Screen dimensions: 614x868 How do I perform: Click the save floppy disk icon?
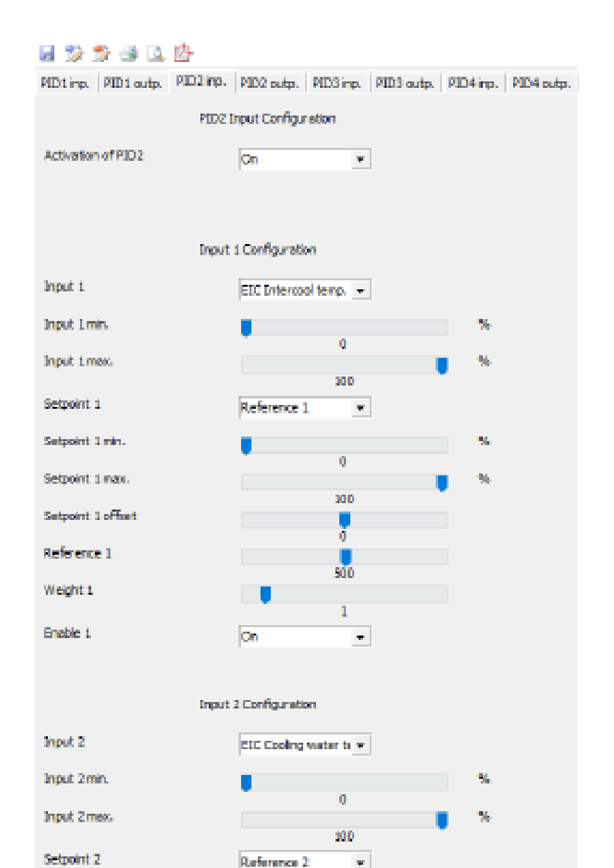[47, 54]
